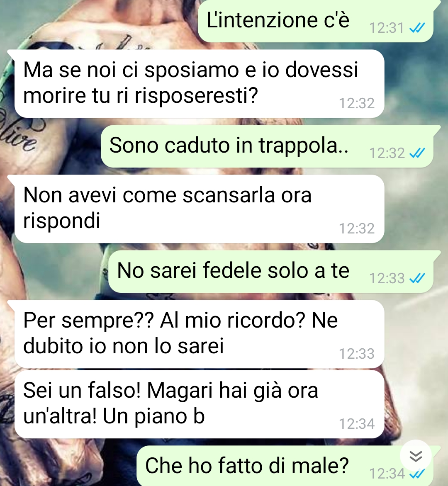Tap 12:33 timestamp on "Ne dubito" message

(357, 354)
